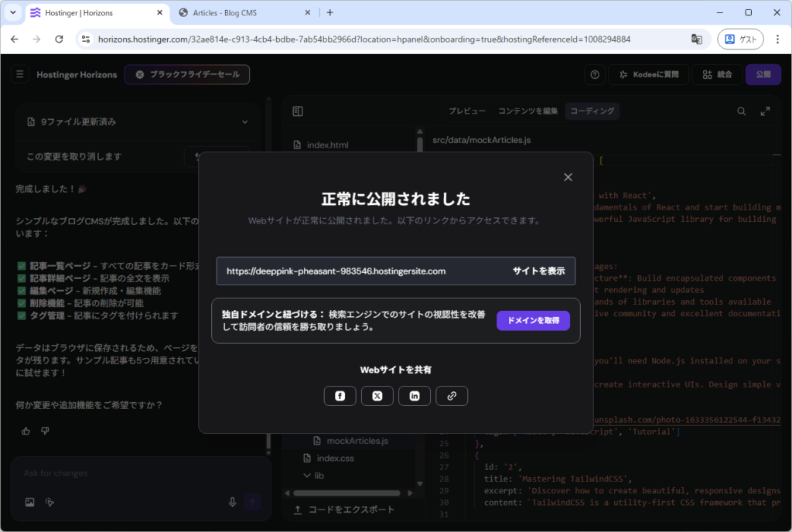Screen dimensions: 792x532
Task: Click the サイトを表示 button
Action: [x=538, y=271]
